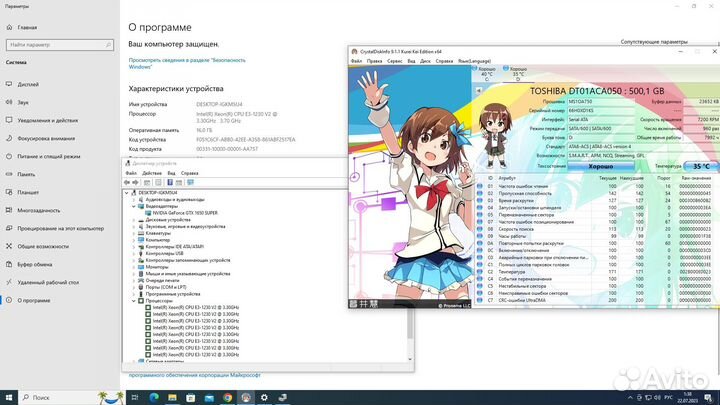The image size is (720, 405).
Task: Select disk C Хорошо 40 °C tab
Action: (486, 73)
